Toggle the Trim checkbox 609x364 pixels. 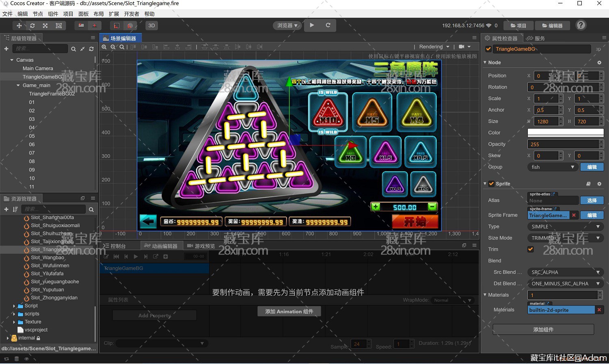pyautogui.click(x=531, y=249)
